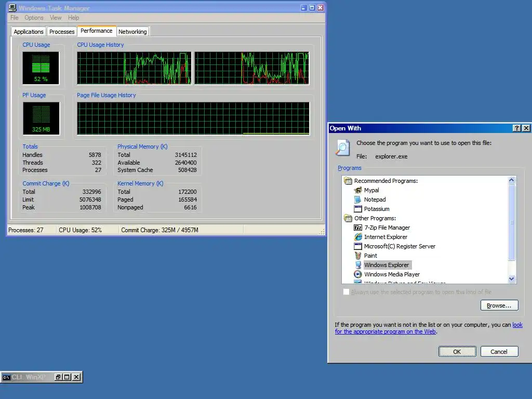Click the Notepad program icon
532x399 pixels.
[x=358, y=199]
